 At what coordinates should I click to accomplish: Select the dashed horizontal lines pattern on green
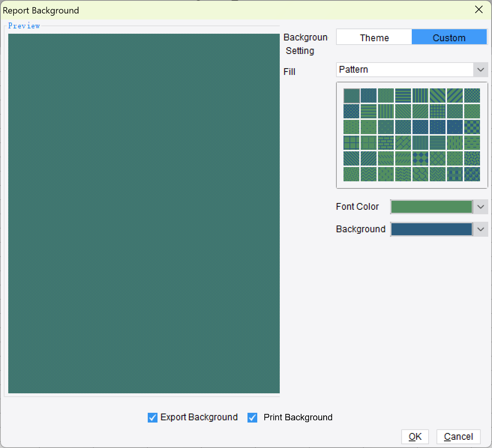point(472,143)
